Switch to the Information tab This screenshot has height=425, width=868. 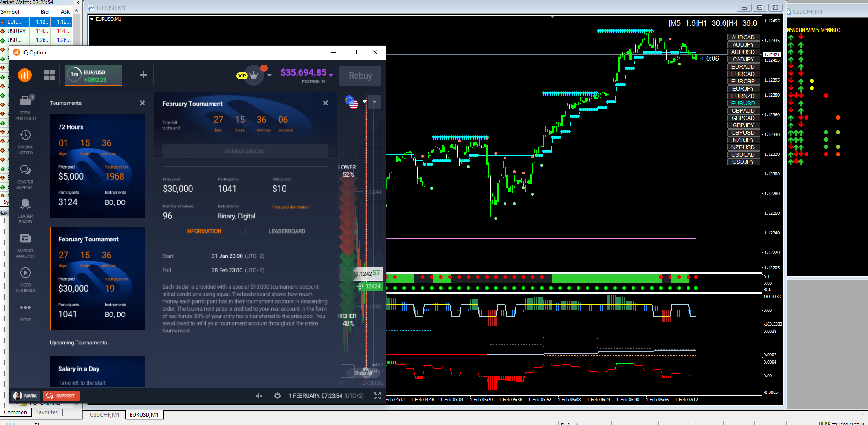coord(203,231)
